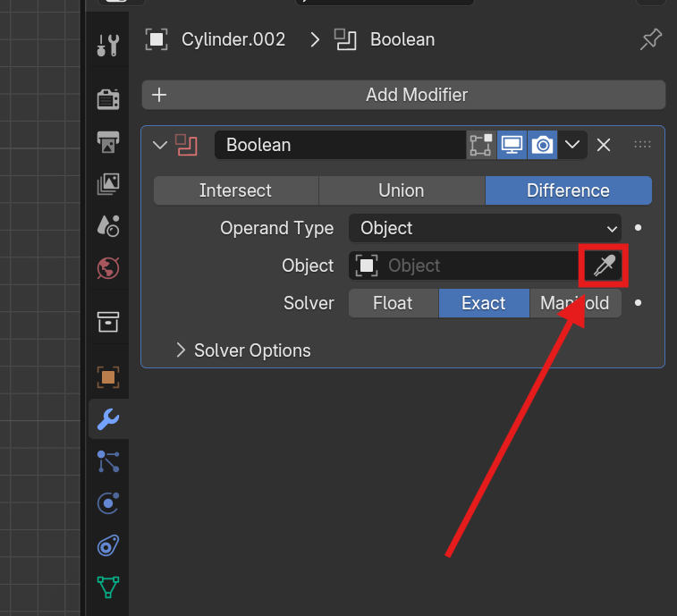
Task: Click the Boolean icon in breadcrumb
Action: [345, 39]
